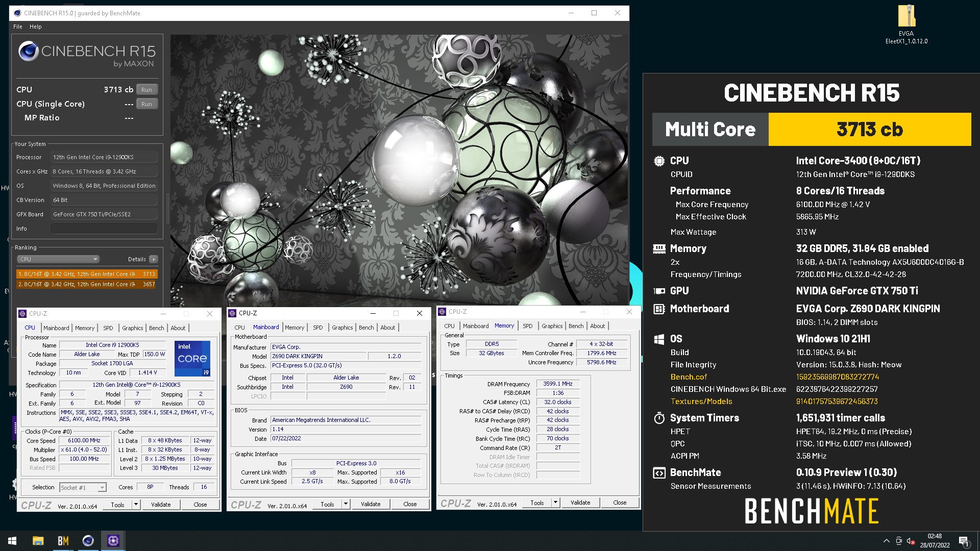Click the Cinebench R15 logo sphere

point(28,52)
